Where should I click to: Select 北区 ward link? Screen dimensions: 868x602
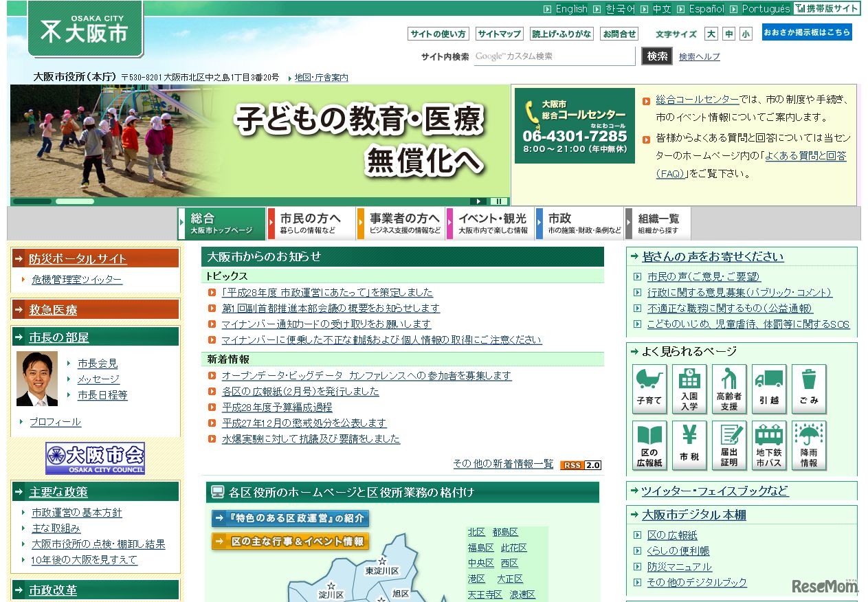coord(476,533)
